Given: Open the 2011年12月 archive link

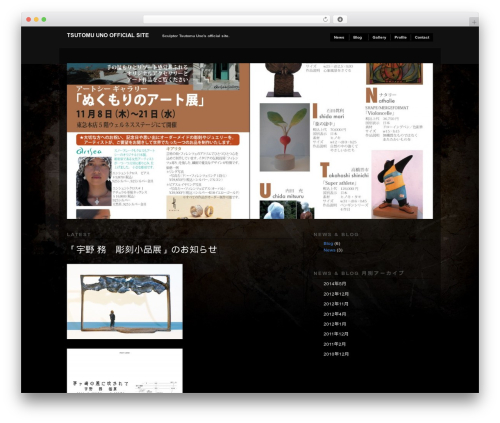Looking at the screenshot, I should (336, 334).
